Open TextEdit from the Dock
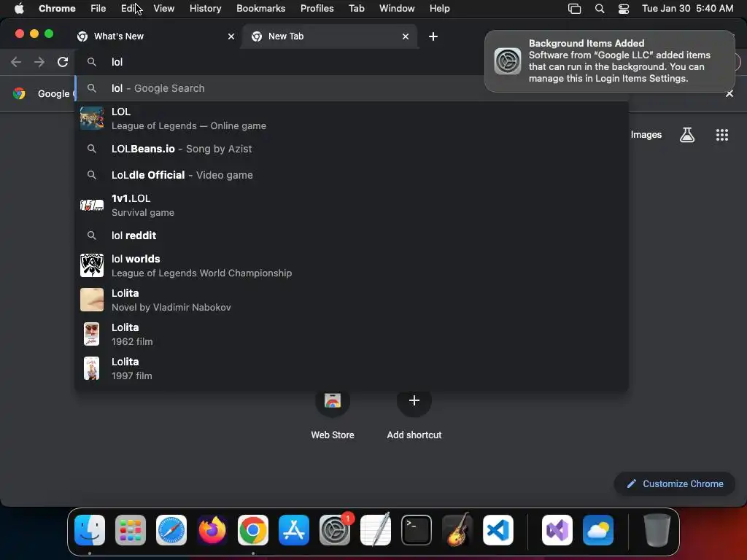The width and height of the screenshot is (747, 560). point(376,530)
